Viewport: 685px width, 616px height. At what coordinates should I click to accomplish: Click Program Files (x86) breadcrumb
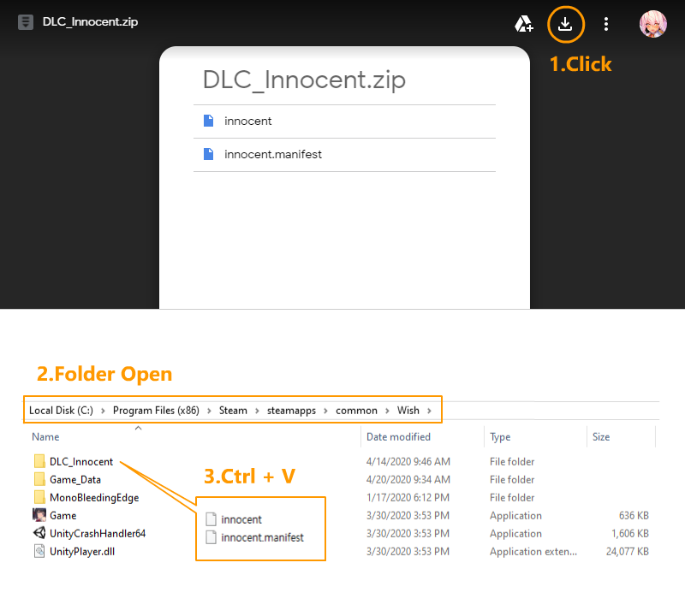pyautogui.click(x=156, y=411)
